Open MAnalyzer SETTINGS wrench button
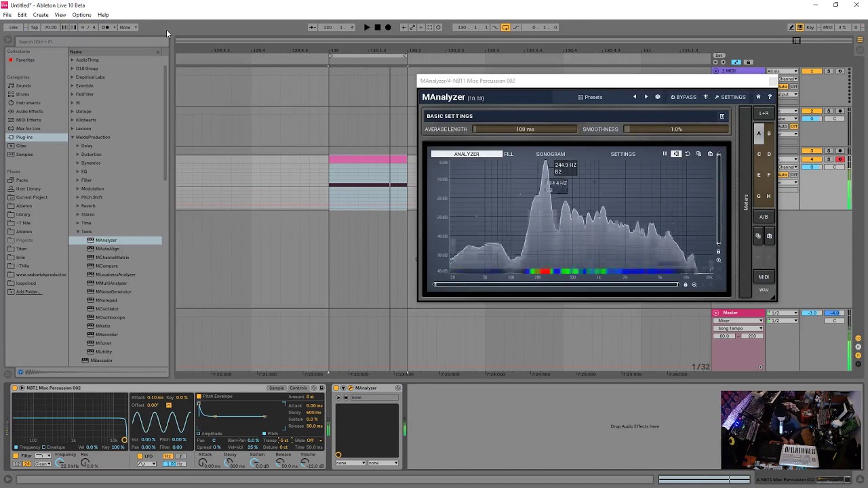The height and width of the screenshot is (488, 868). [x=730, y=97]
